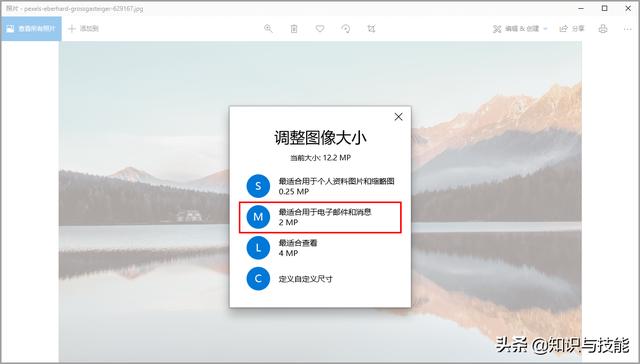Open the crop tool icon
The image size is (640, 364).
click(x=371, y=29)
